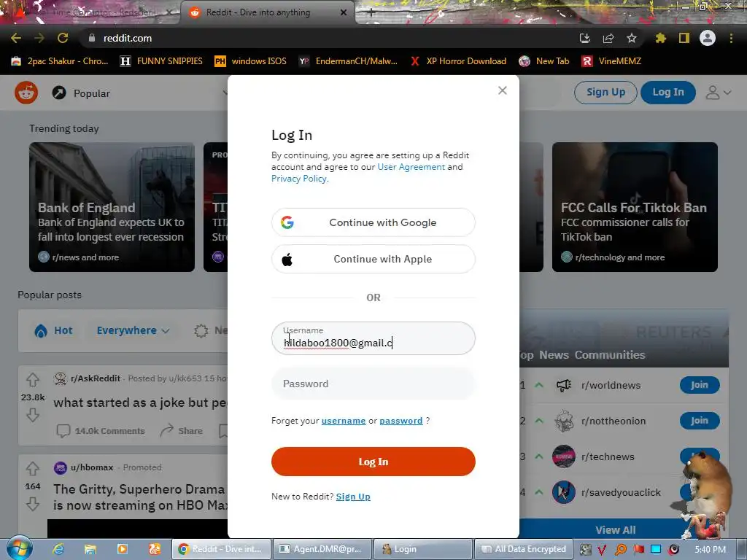747x560 pixels.
Task: Open the FUNNY SNIPPIES bookmark
Action: [161, 61]
